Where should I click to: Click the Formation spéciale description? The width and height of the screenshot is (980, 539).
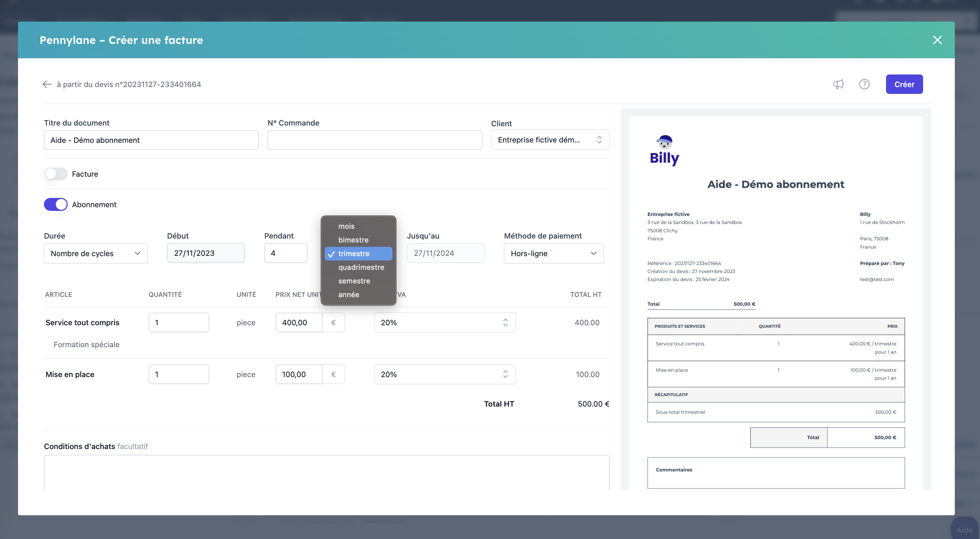click(x=86, y=344)
